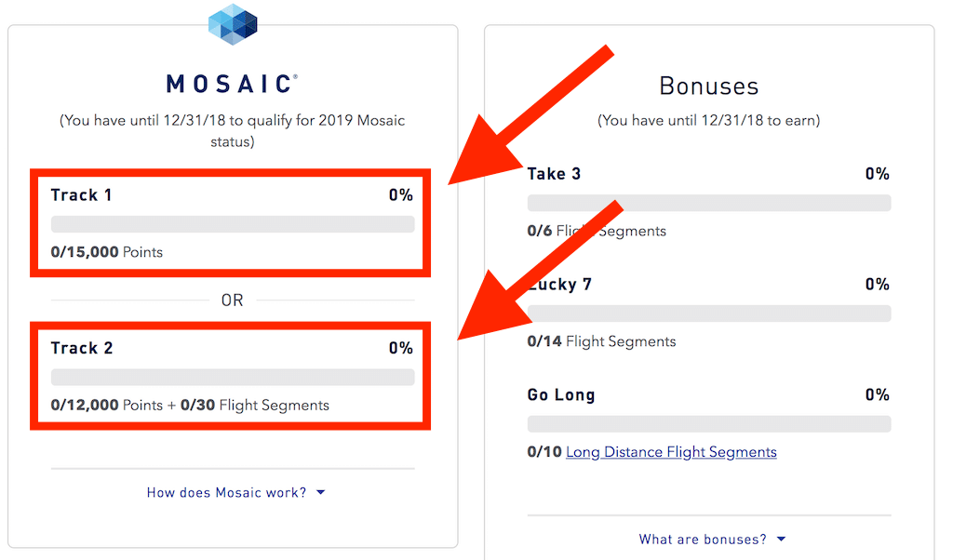Click the Lucky 7 progress bar

pyautogui.click(x=709, y=313)
